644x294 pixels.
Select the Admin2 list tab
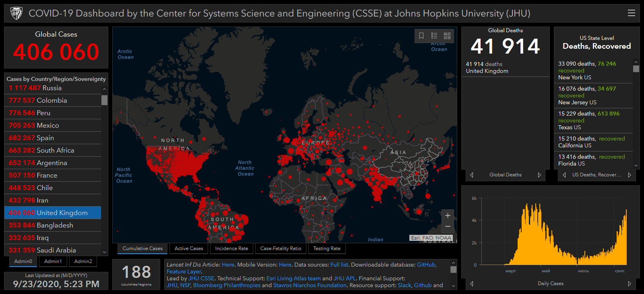pyautogui.click(x=83, y=261)
